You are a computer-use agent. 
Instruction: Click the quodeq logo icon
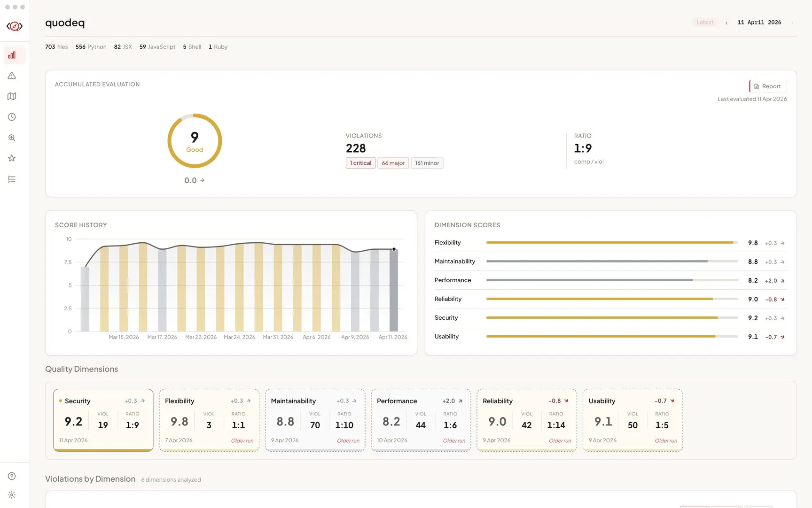15,26
